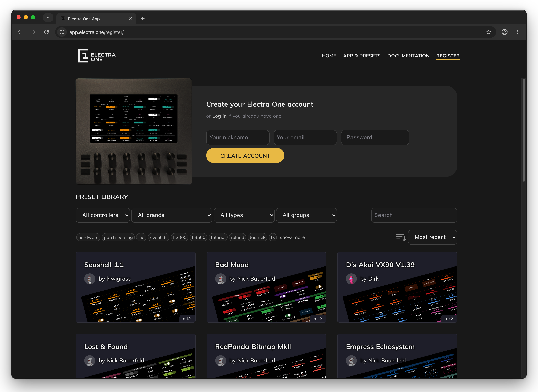Open the Lost & Found preset card
The width and height of the screenshot is (538, 392).
pos(135,356)
